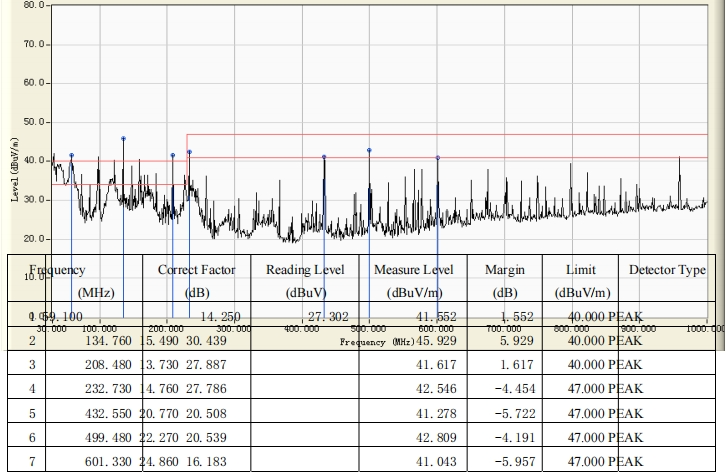Select frequency cell 432.550

click(x=108, y=413)
